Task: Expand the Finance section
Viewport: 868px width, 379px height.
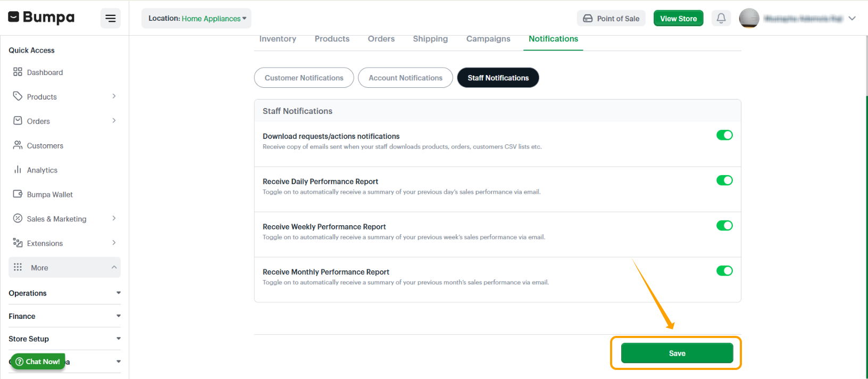Action: (64, 316)
